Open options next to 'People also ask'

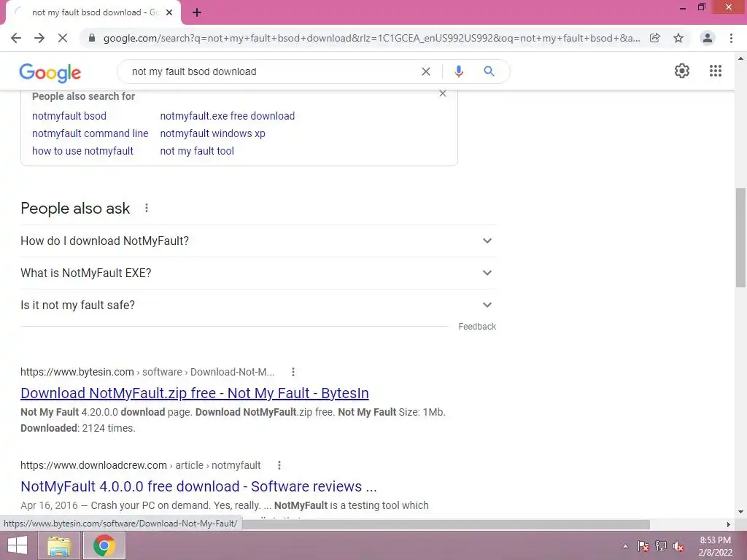(147, 208)
